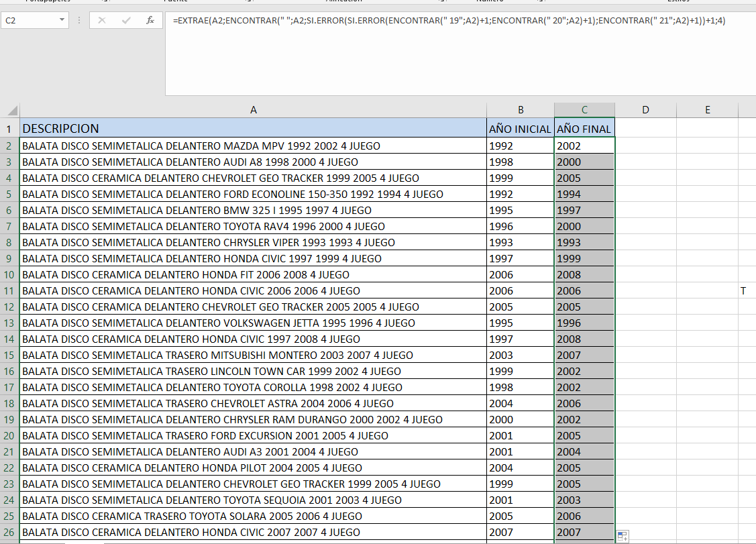Select column A header
Viewport: 756px width, 544px height.
(x=253, y=110)
